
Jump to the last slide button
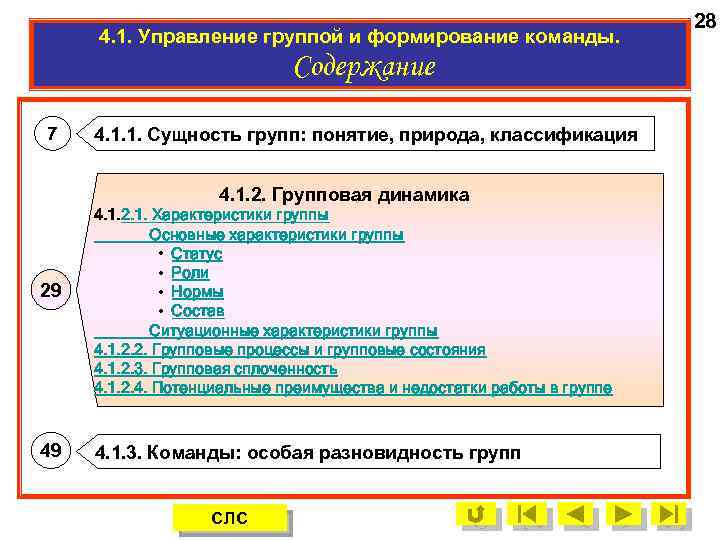(669, 514)
